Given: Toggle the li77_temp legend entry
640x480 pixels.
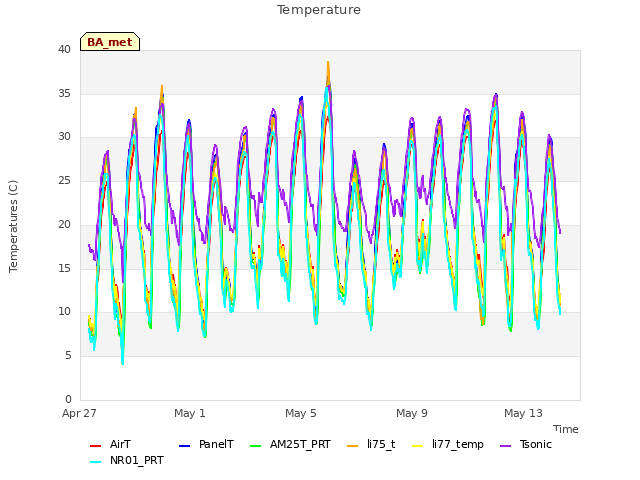Looking at the screenshot, I should (448, 444).
